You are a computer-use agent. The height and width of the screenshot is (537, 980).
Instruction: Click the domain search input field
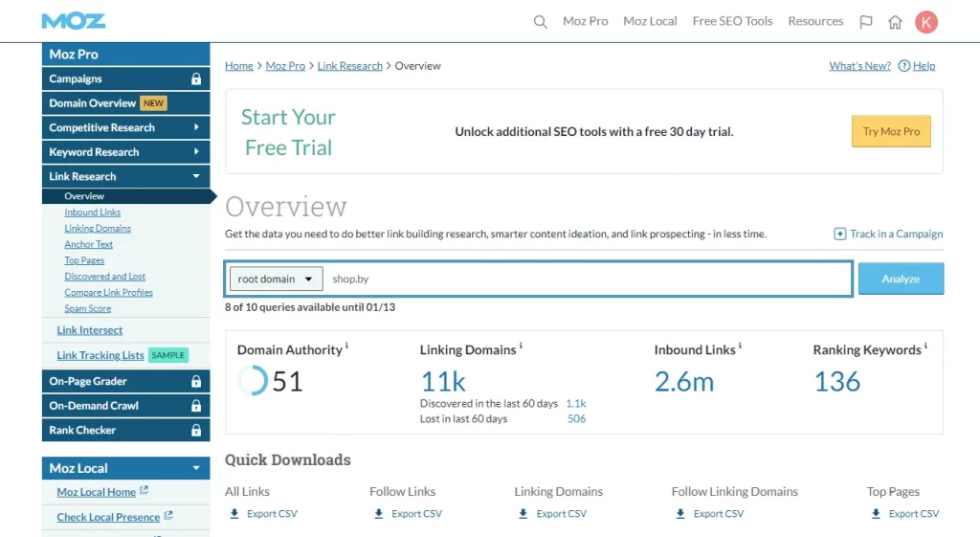point(586,280)
